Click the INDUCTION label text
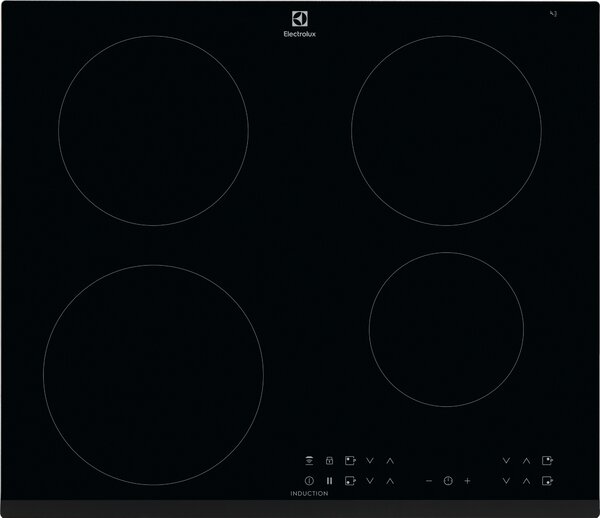This screenshot has height=518, width=600. [309, 494]
